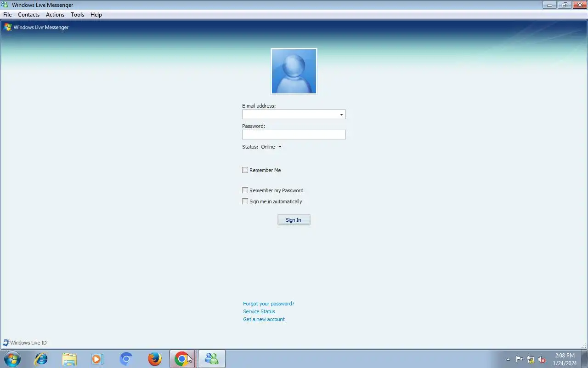Open the Contacts menu
The height and width of the screenshot is (368, 588).
coord(28,15)
